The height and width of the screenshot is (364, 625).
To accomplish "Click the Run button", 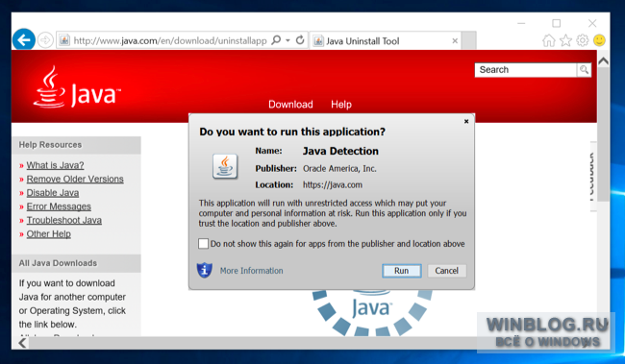I will tap(401, 271).
